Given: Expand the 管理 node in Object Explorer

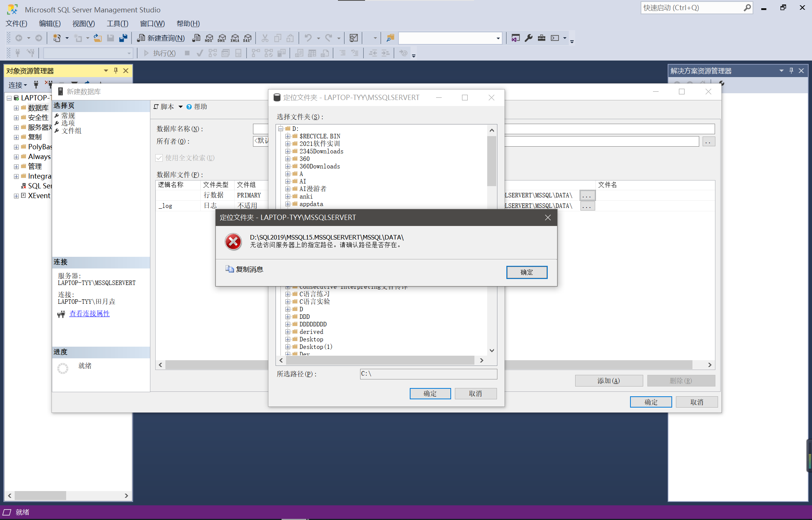Looking at the screenshot, I should click(x=16, y=167).
